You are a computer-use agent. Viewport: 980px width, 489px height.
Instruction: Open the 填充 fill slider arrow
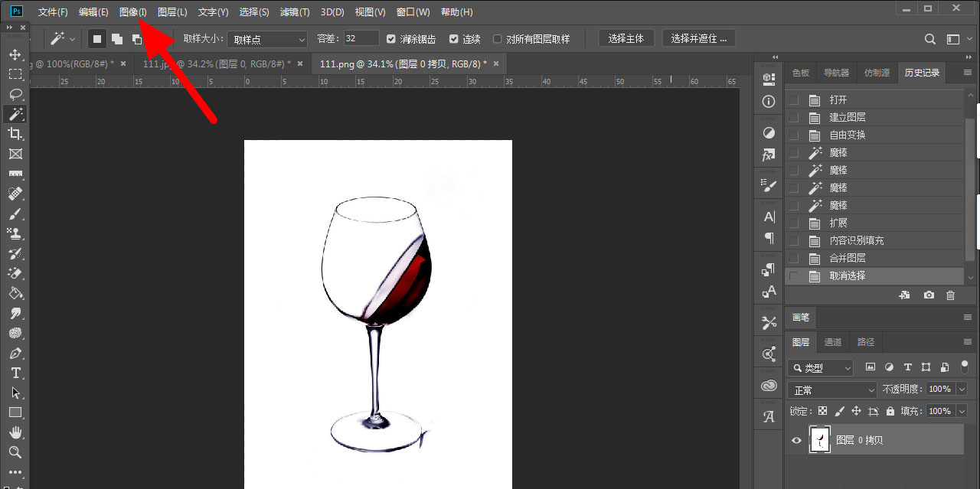tap(962, 411)
